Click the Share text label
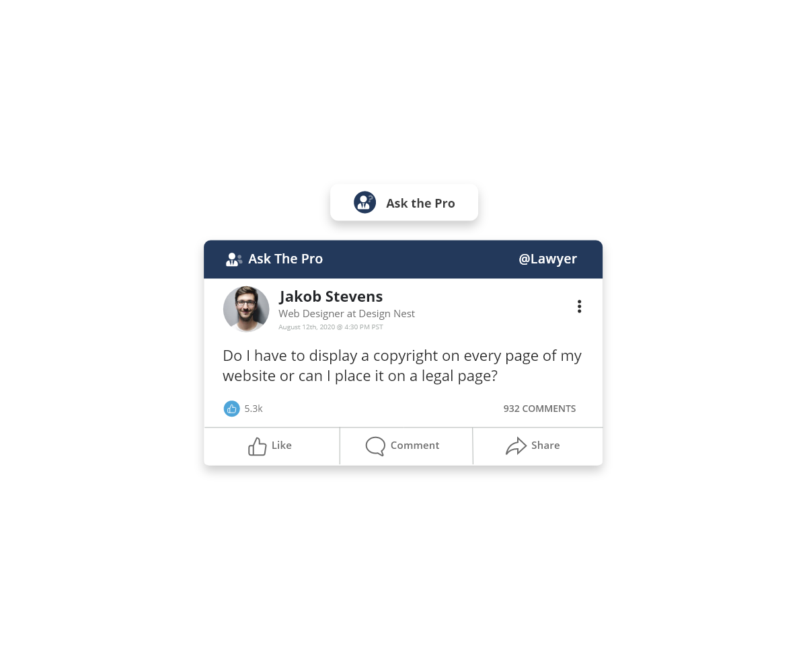Image resolution: width=807 pixels, height=672 pixels. coord(545,446)
